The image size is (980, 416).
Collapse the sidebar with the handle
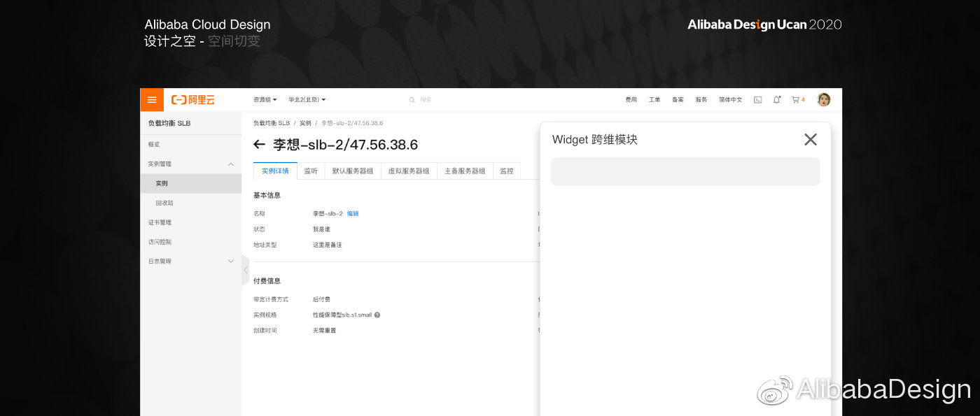coord(245,270)
